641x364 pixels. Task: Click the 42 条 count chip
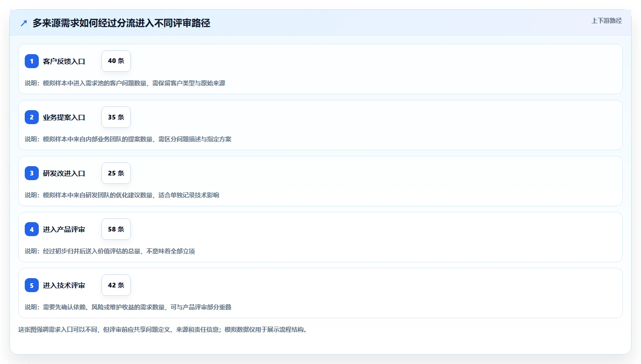116,285
